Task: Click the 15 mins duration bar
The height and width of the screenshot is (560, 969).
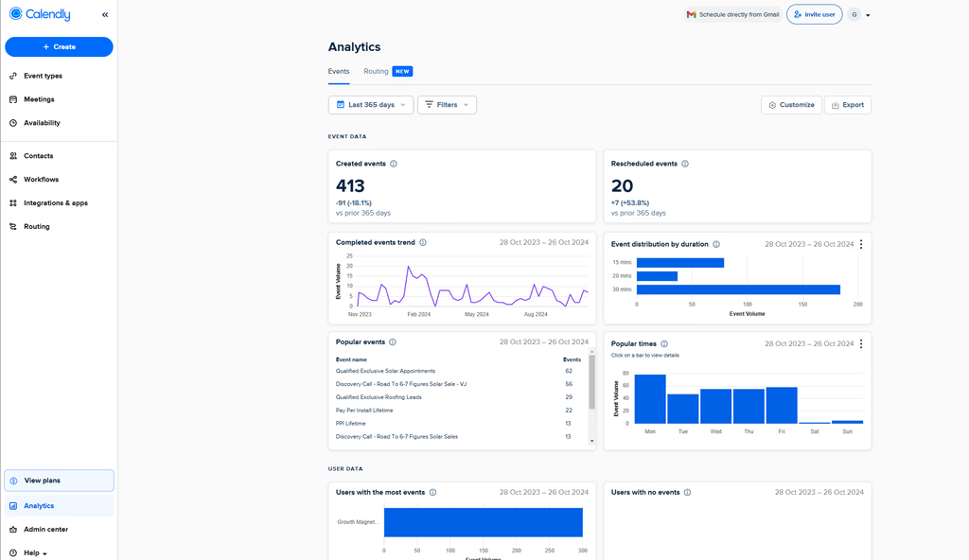Action: tap(679, 263)
